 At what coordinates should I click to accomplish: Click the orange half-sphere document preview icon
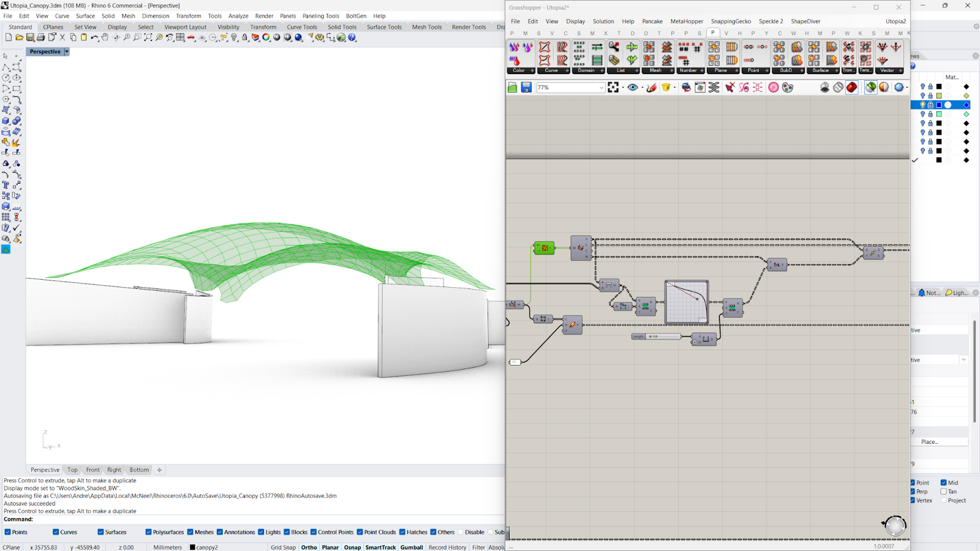coord(884,88)
